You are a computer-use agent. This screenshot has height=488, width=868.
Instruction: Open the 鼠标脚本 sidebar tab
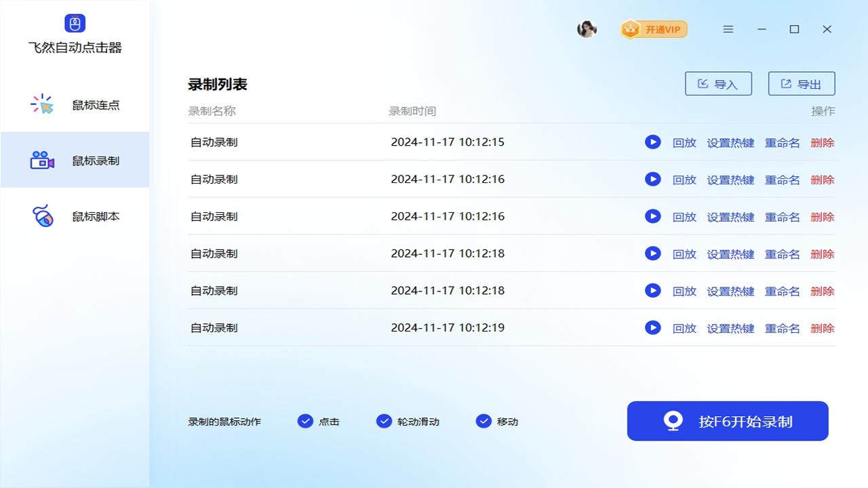(75, 217)
